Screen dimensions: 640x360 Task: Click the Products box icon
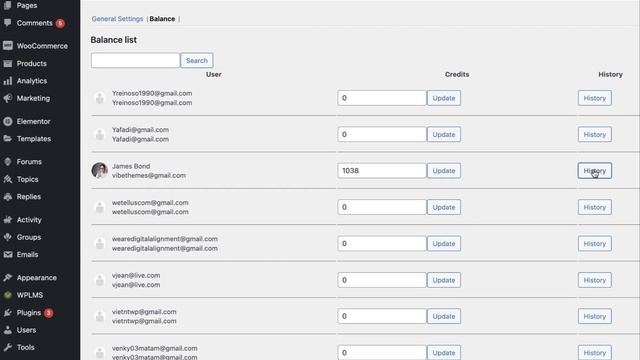[x=8, y=63]
